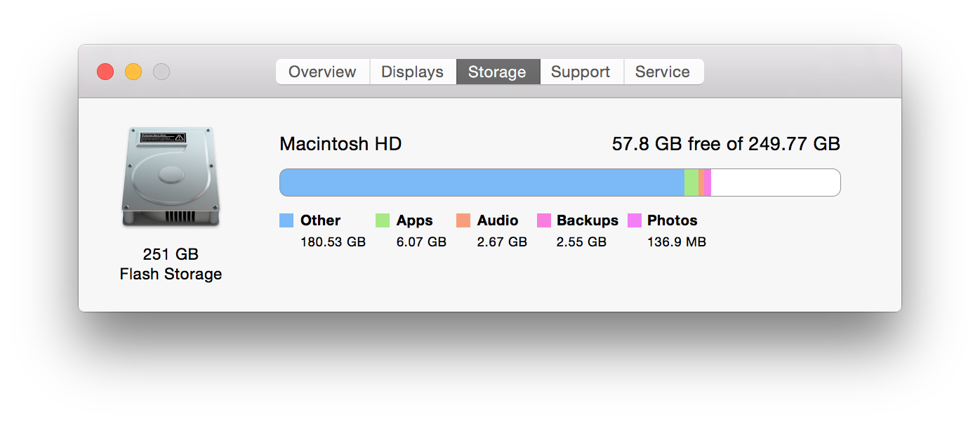Select the orange Audio legend swatch
Screen dimensions: 980x424
point(463,220)
